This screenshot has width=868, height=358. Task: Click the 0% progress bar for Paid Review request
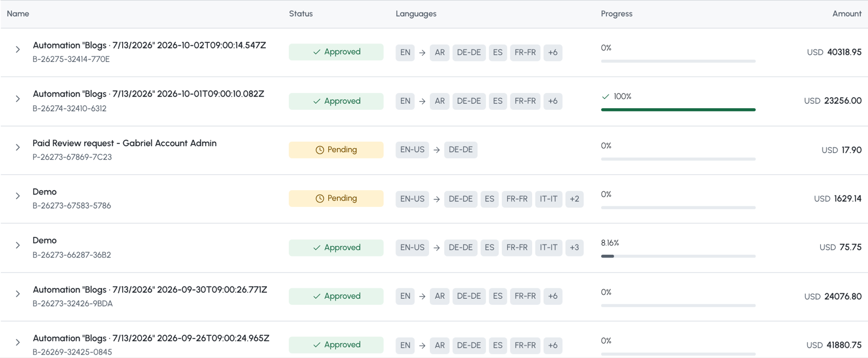678,159
